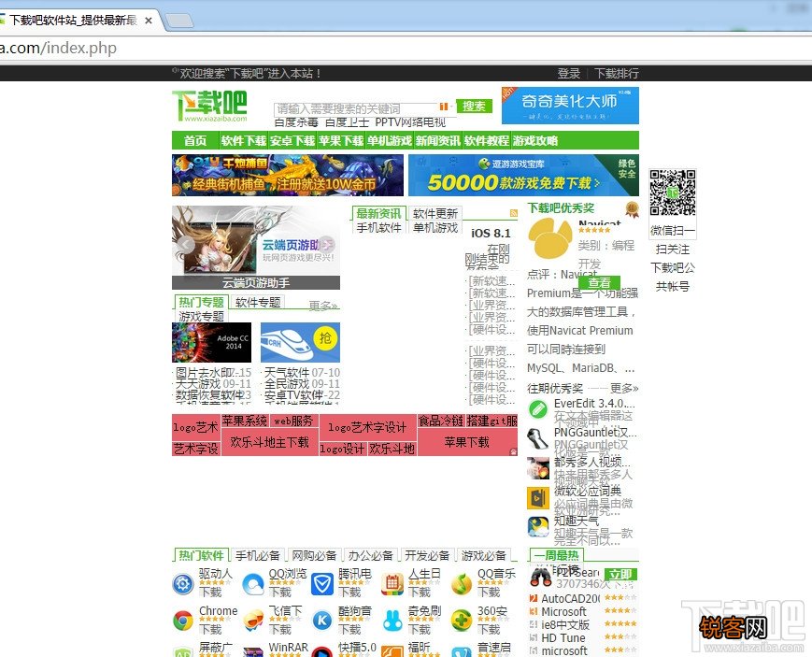Viewport: 812px width, 657px height.
Task: Click the green 搜索 button
Action: tap(474, 107)
